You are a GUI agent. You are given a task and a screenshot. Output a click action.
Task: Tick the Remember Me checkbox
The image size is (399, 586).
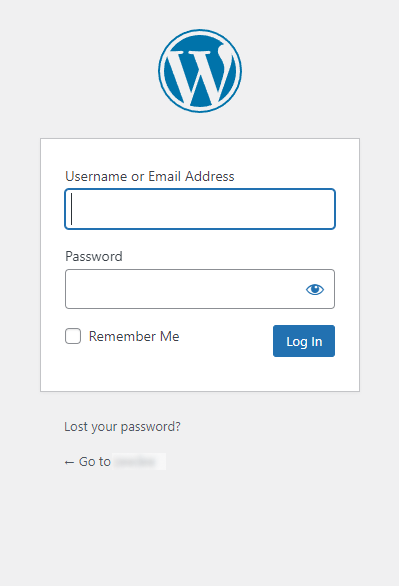click(73, 336)
